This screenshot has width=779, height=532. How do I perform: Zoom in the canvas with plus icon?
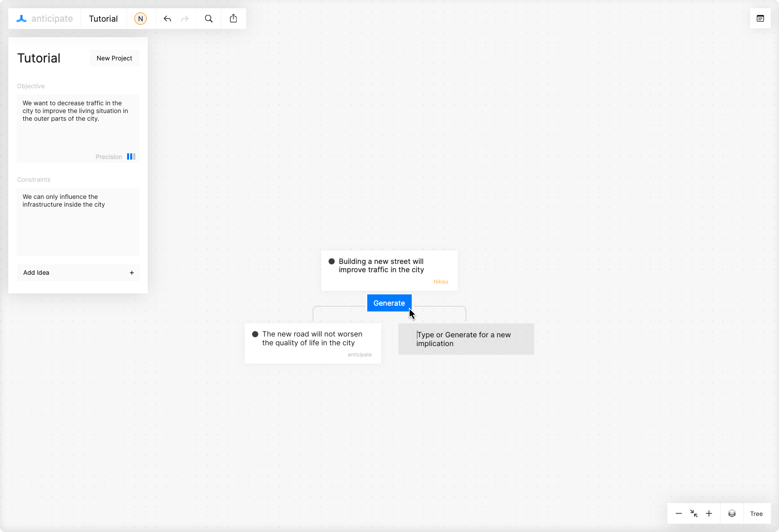(x=709, y=513)
